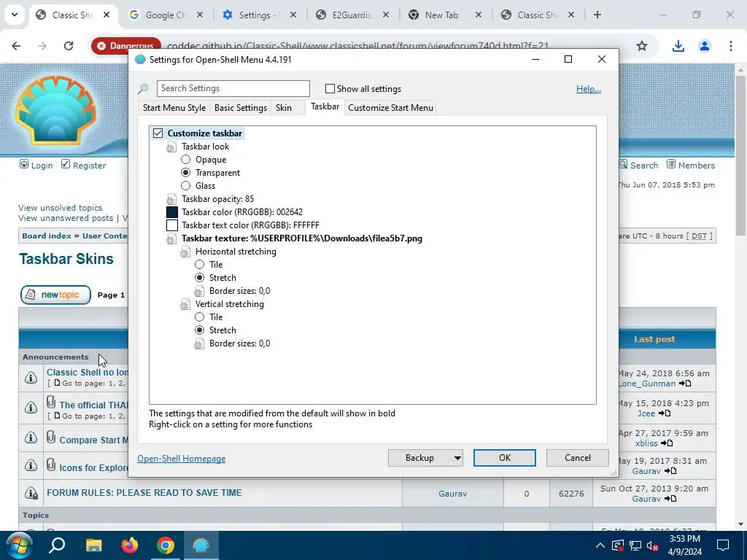Click the taskbar clock showing 3:53 PM
The height and width of the screenshot is (560, 747).
(685, 545)
